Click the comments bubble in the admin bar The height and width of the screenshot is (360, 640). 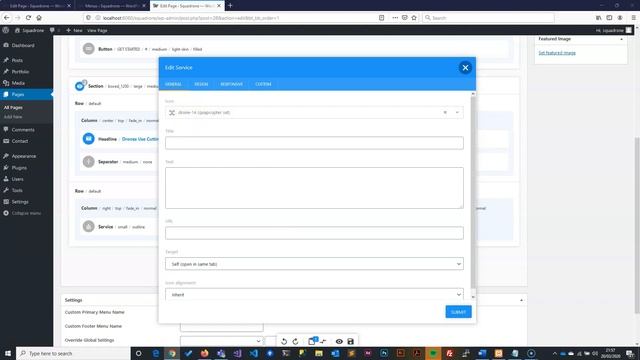[54, 30]
